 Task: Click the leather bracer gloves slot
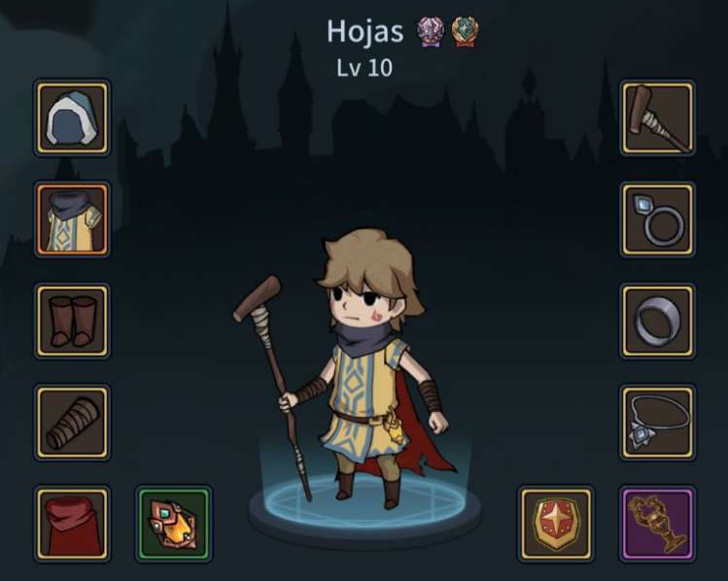72,423
